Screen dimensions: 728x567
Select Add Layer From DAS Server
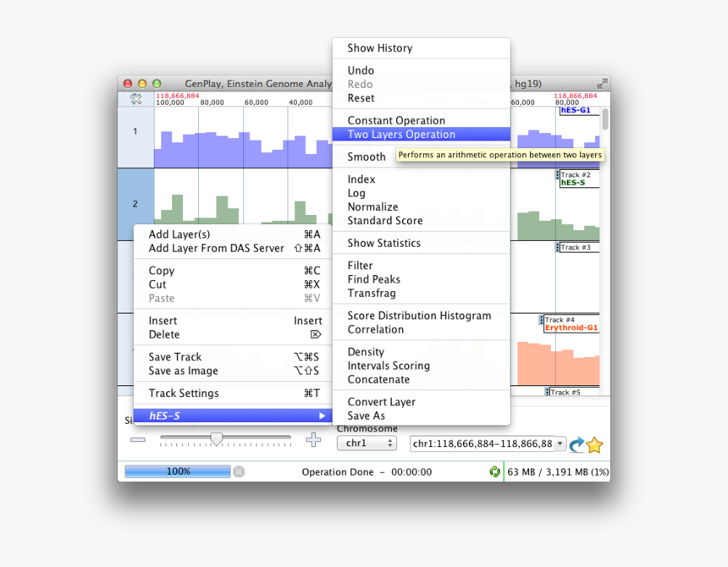pos(233,248)
